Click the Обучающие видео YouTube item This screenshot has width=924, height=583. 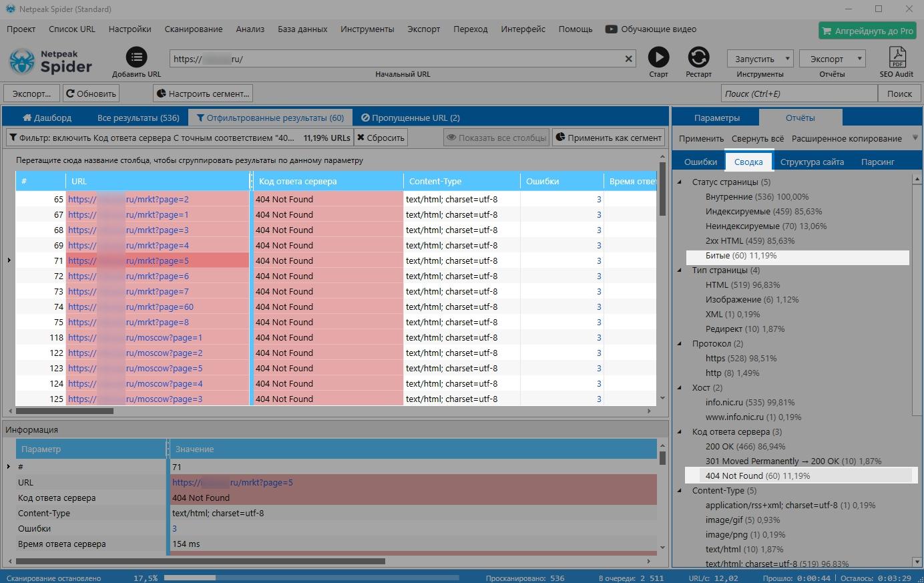click(651, 29)
